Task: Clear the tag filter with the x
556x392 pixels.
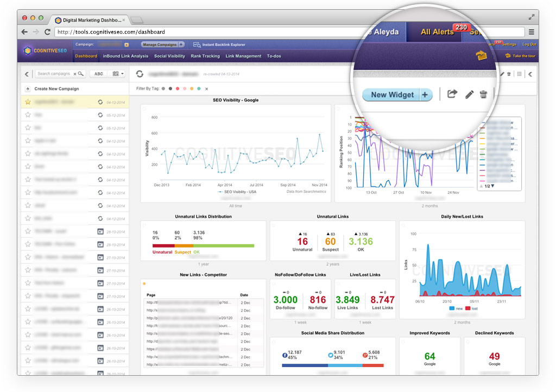Action: [206, 89]
